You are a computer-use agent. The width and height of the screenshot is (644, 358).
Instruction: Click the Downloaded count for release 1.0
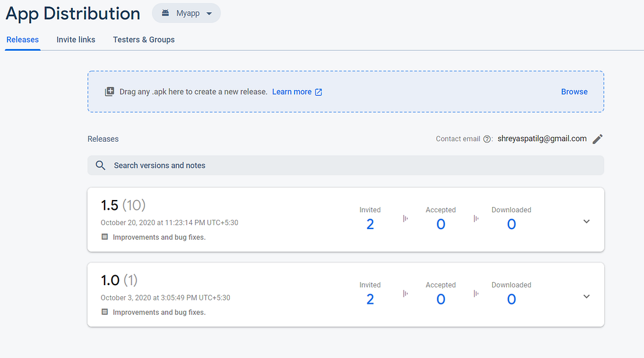511,299
